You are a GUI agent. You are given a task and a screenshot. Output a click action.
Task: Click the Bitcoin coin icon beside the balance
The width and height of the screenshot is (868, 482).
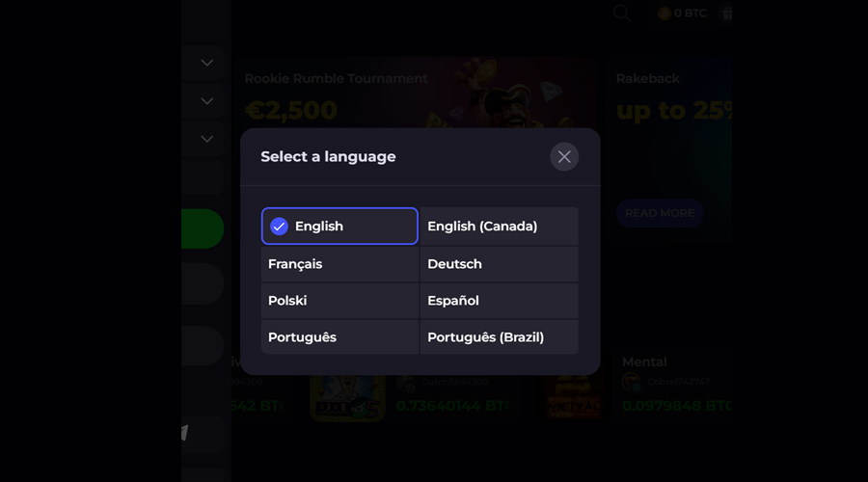[664, 13]
